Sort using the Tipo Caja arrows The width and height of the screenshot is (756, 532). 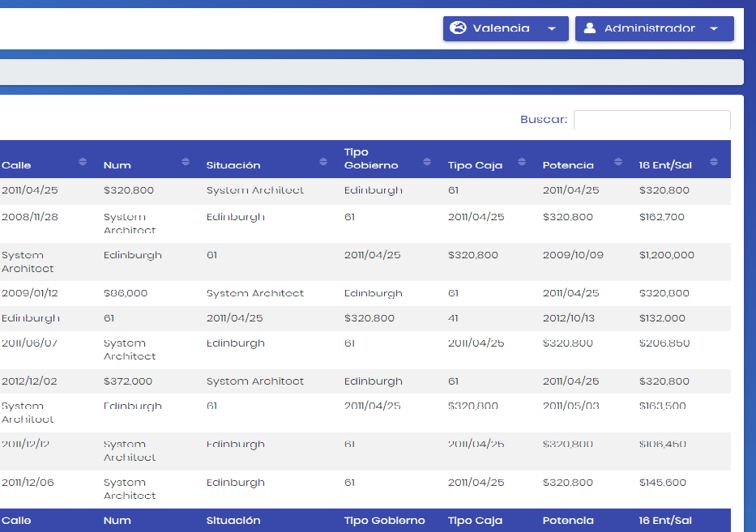(522, 162)
